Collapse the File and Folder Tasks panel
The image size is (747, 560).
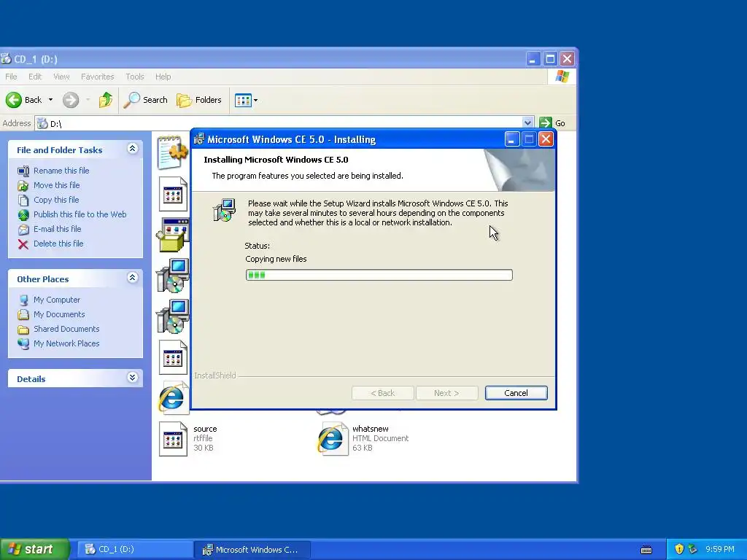coord(133,149)
